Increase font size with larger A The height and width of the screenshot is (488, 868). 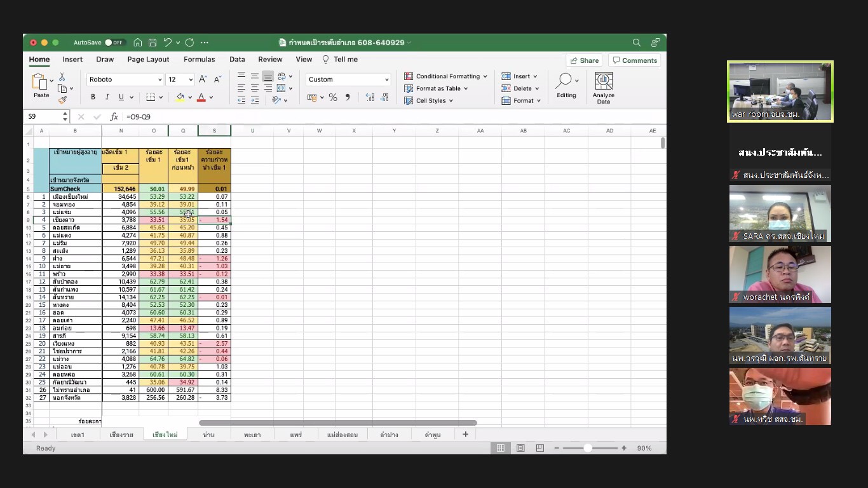[203, 79]
